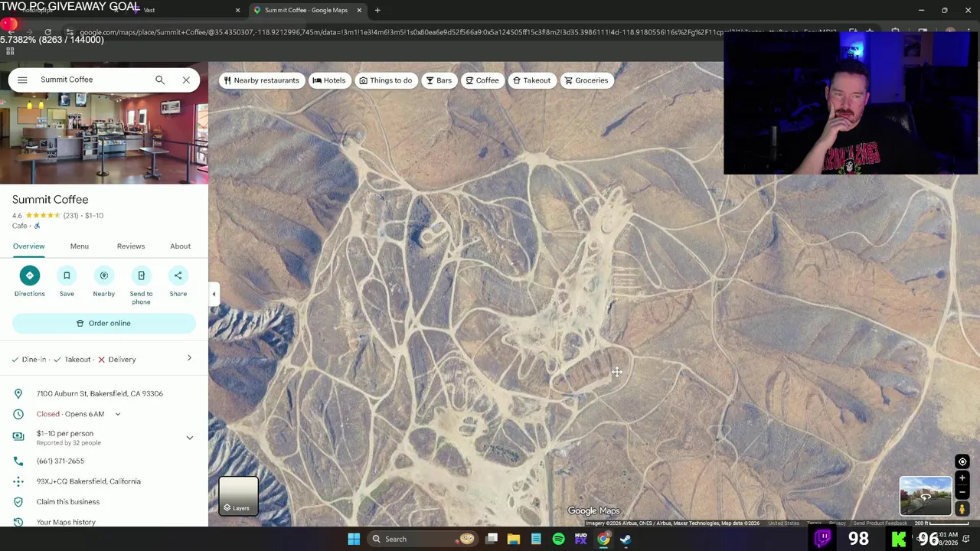Image resolution: width=980 pixels, height=551 pixels.
Task: Collapse the side panel arrow
Action: [x=214, y=294]
